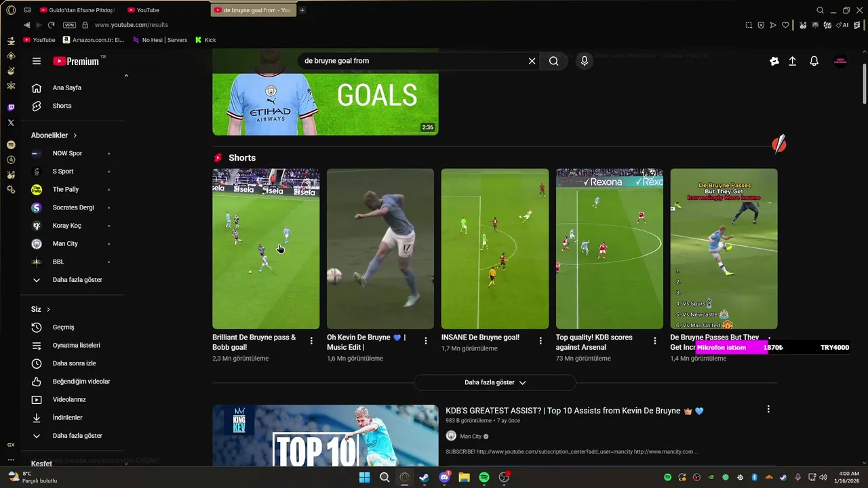Open Opera AI toolbar button

click(843, 25)
